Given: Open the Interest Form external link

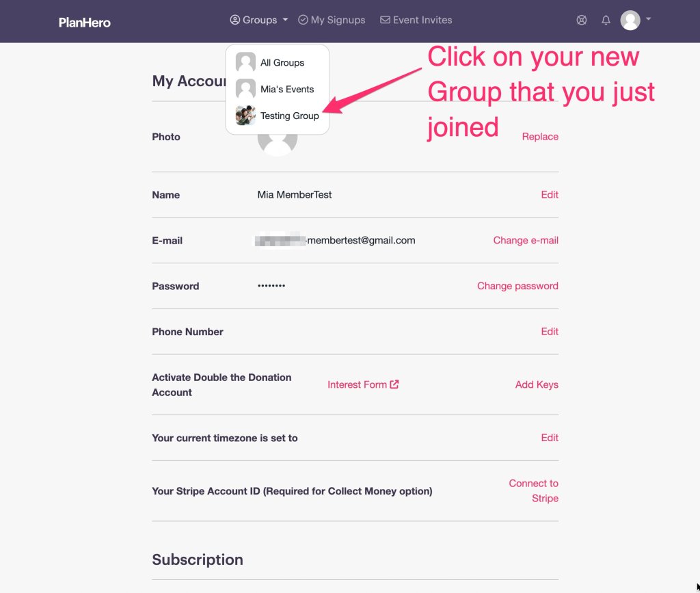Looking at the screenshot, I should [x=362, y=385].
